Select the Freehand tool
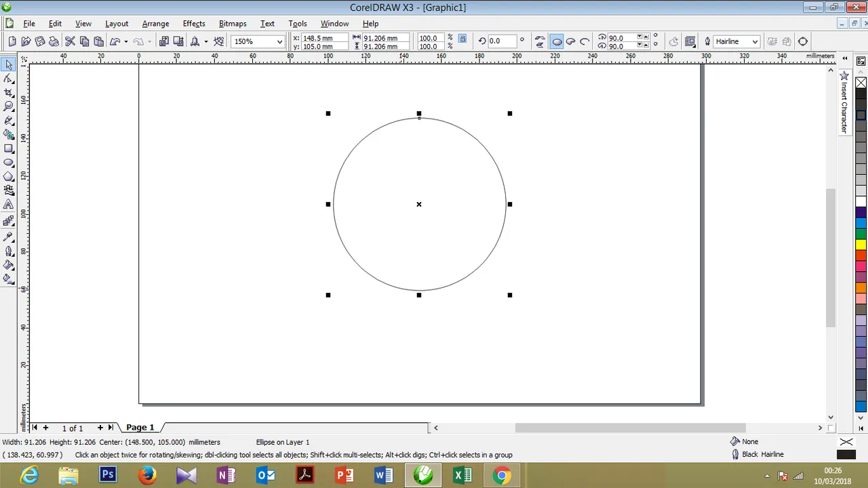Image resolution: width=868 pixels, height=488 pixels. point(9,121)
